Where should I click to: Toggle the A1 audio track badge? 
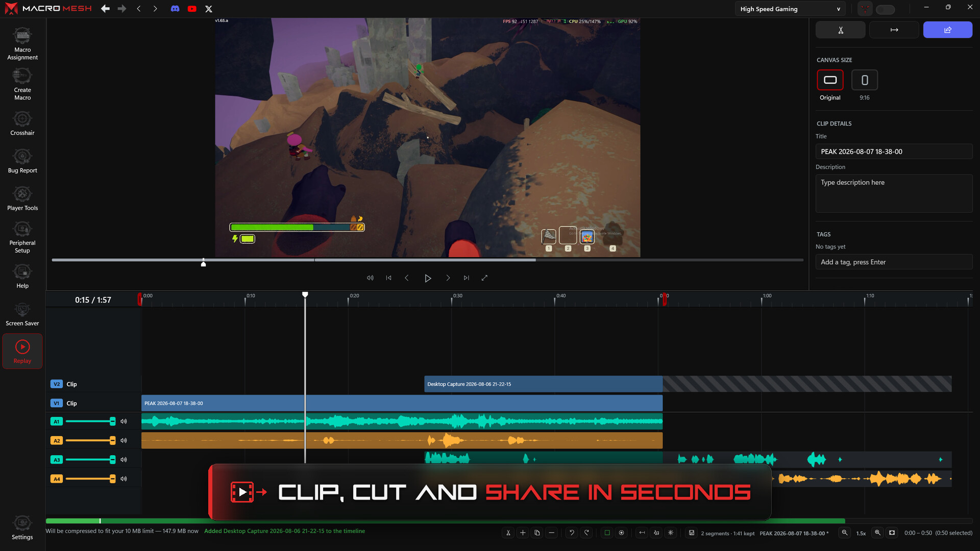57,421
